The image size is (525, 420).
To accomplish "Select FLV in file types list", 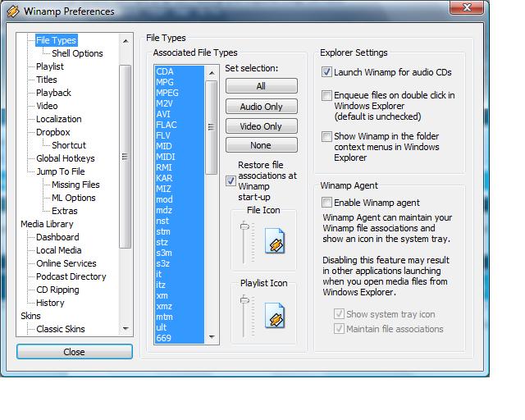I will (x=180, y=135).
